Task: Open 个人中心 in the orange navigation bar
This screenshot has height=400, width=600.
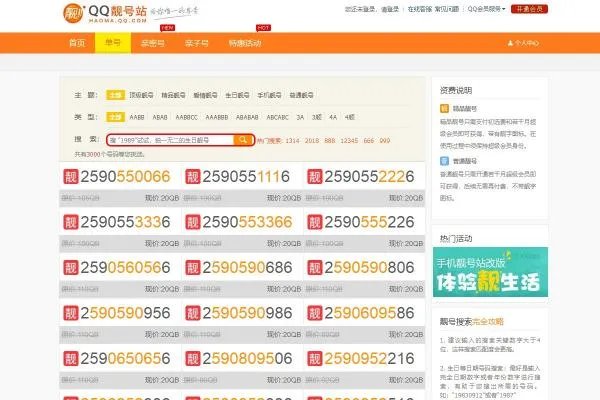Action: coord(523,43)
